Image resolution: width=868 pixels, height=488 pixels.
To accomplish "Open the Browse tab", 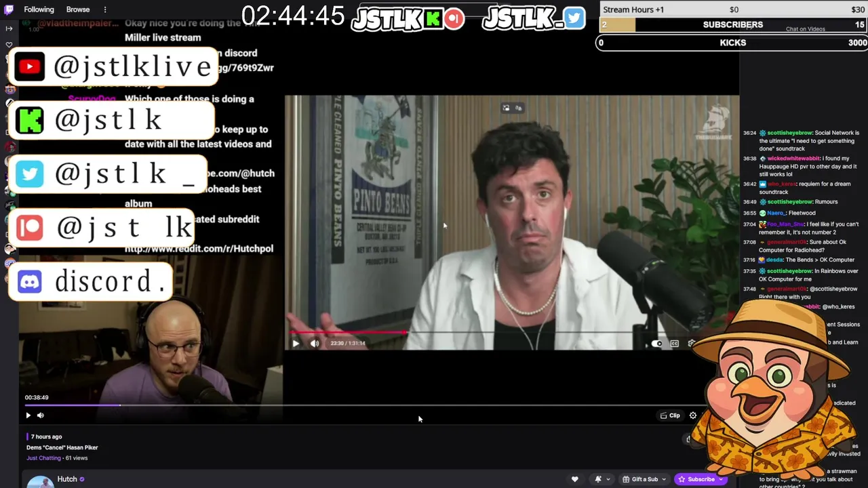I will pos(78,9).
